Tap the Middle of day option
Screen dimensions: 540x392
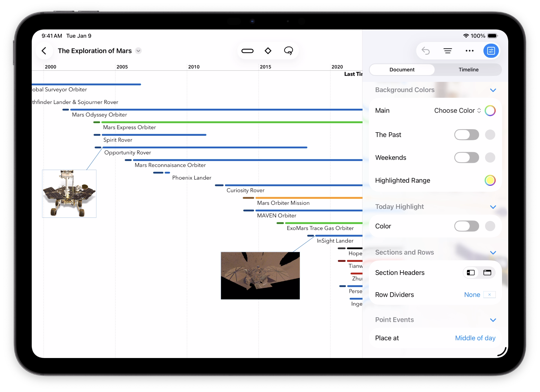475,338
